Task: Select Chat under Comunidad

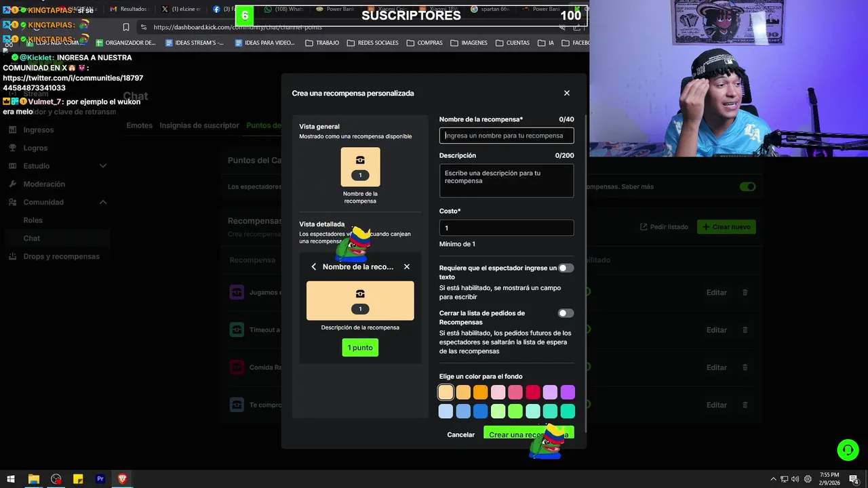Action: (x=32, y=239)
